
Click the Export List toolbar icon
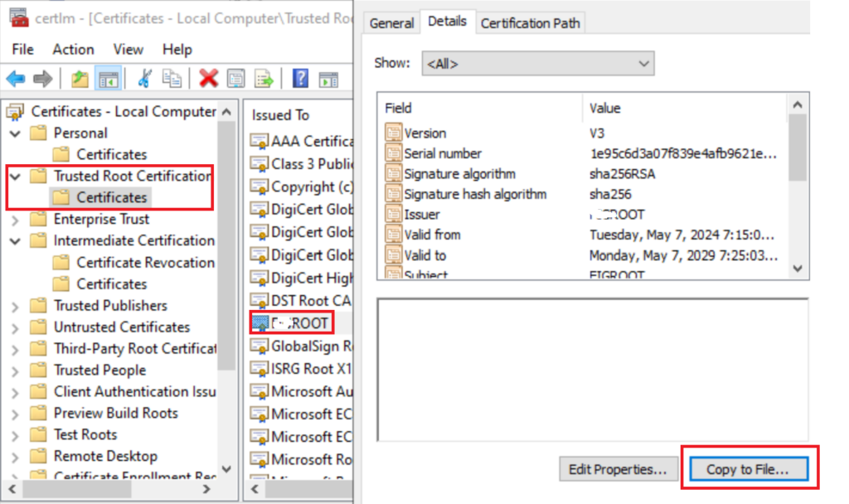(x=264, y=79)
